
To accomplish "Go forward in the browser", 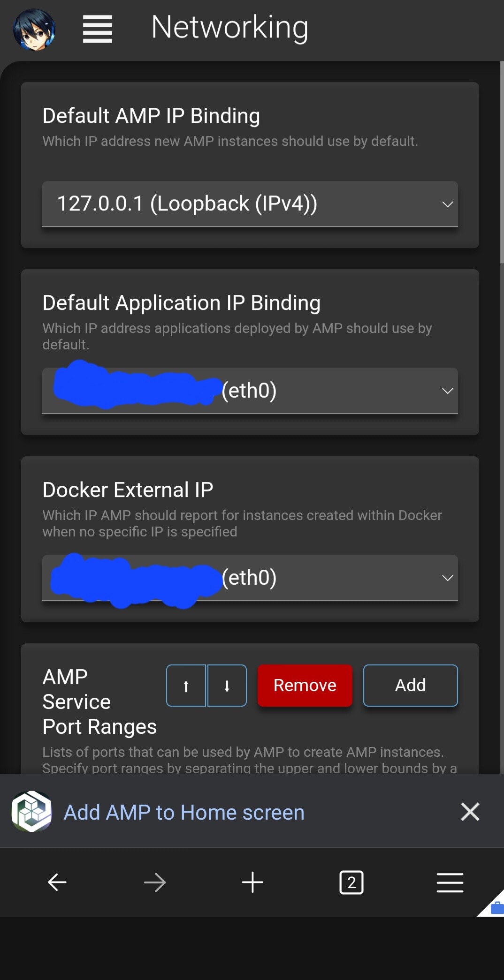I will click(155, 882).
